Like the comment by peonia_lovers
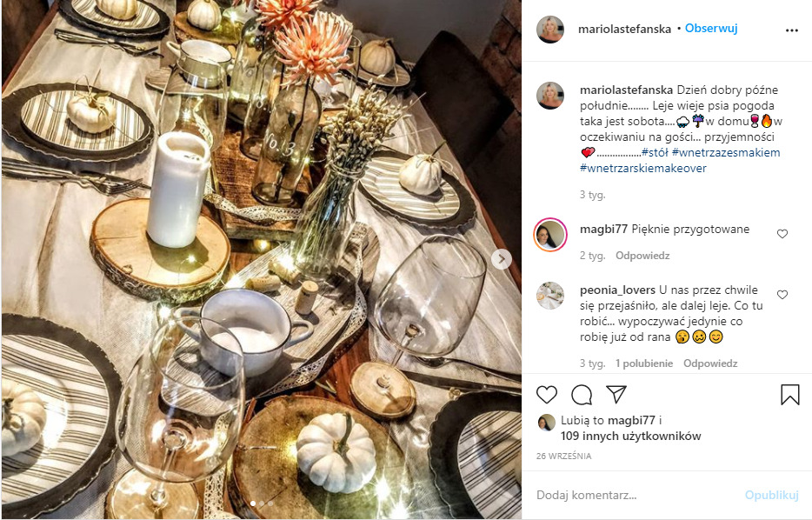Screen dimensions: 812x520 (782, 294)
